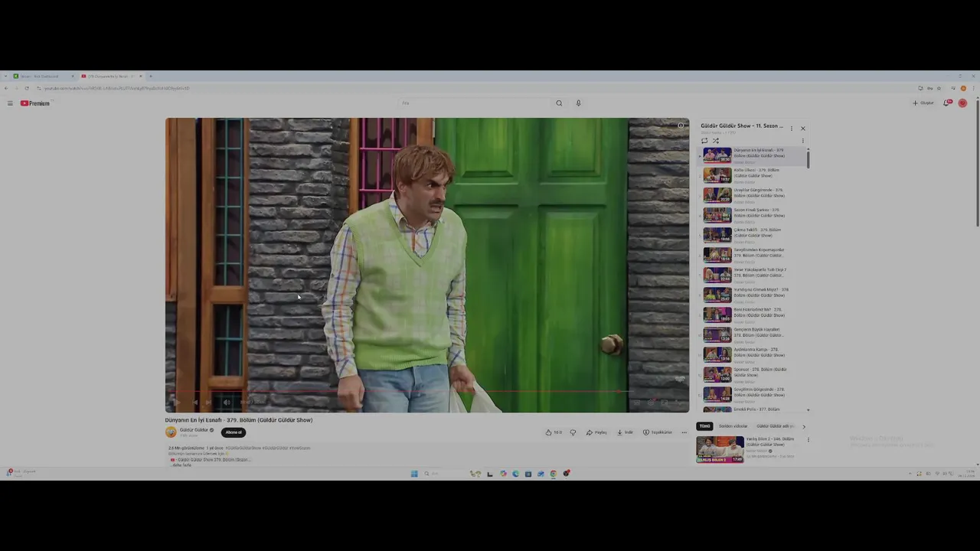Click the search magnifier button
980x551 pixels.
pos(559,103)
